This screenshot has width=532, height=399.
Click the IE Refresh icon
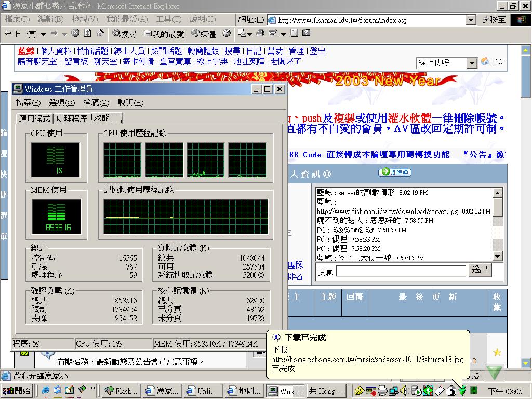tap(87, 33)
